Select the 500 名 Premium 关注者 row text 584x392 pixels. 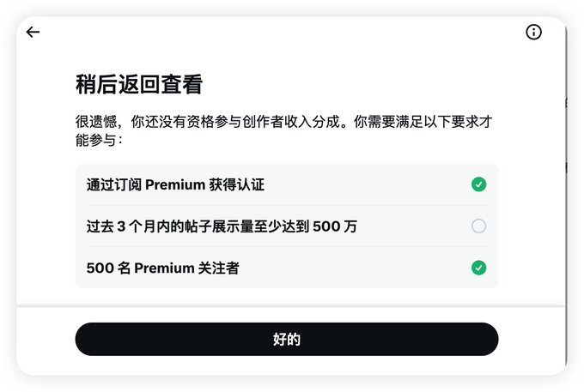[x=162, y=268]
